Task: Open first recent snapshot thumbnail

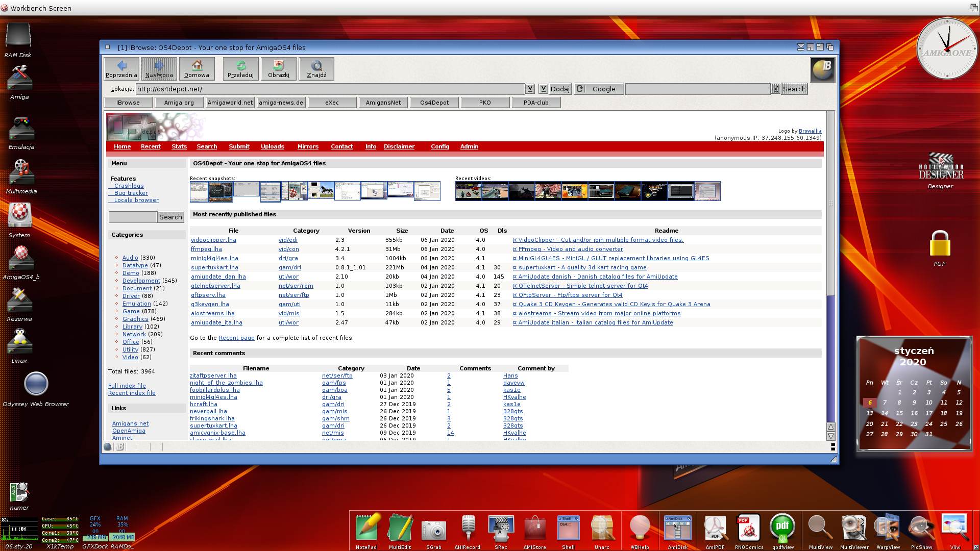Action: click(x=199, y=192)
